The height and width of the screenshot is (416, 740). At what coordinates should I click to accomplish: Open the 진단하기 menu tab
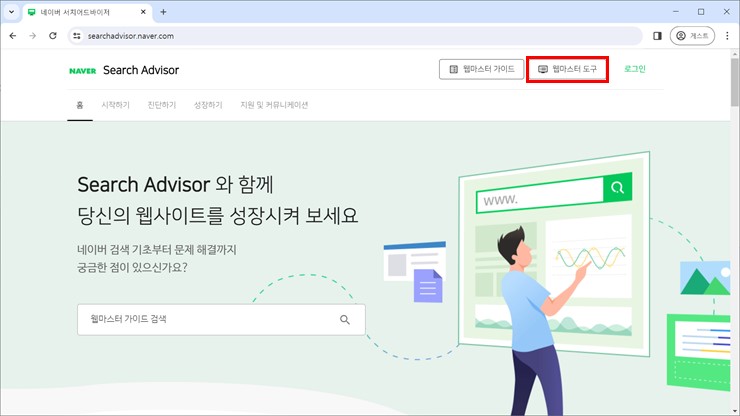pyautogui.click(x=162, y=105)
